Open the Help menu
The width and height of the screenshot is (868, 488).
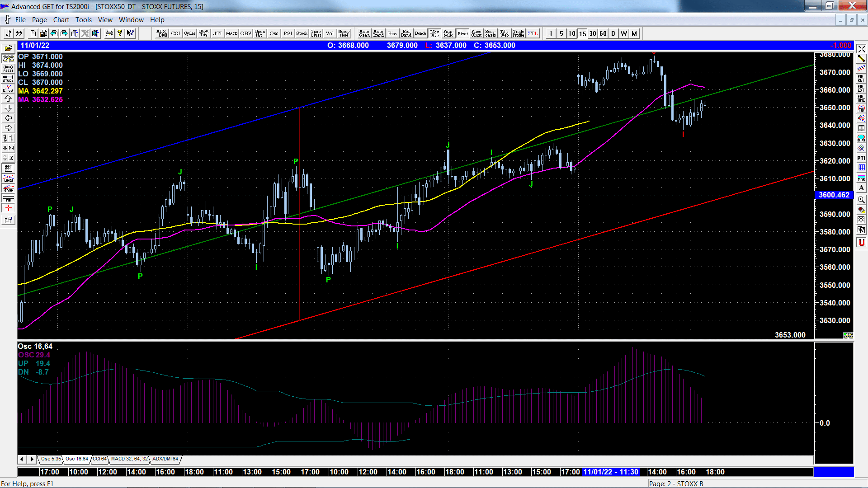click(x=157, y=20)
